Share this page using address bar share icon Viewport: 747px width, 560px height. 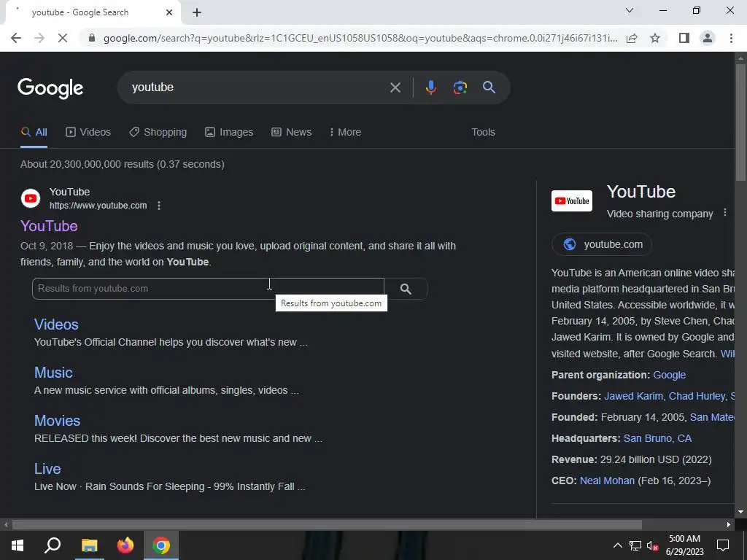pos(632,38)
